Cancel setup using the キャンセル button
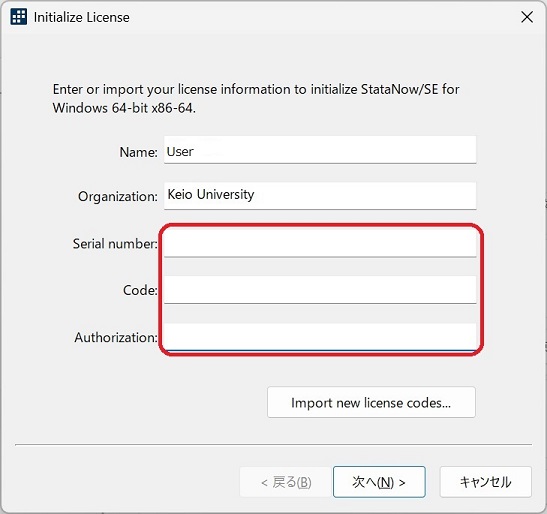Screen dimensions: 547x514 (486, 482)
